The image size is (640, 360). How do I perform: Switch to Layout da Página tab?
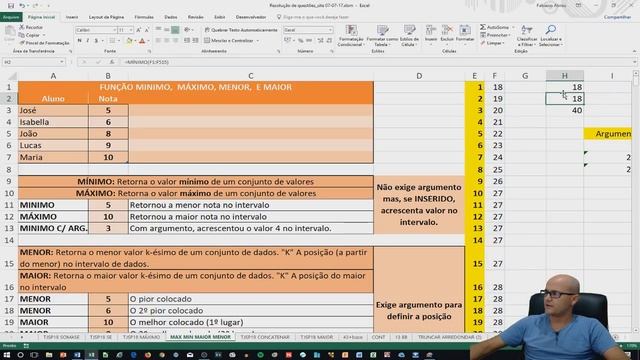coord(106,17)
